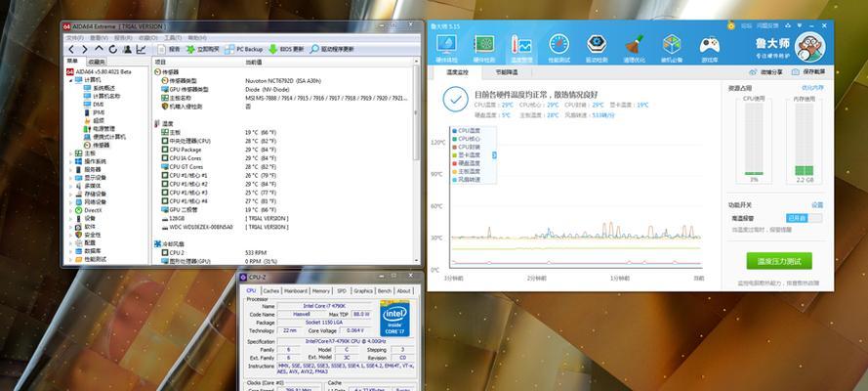Expand 网络设备 node in AIDA64 tree
Screen dimensions: 868x391
[x=71, y=202]
